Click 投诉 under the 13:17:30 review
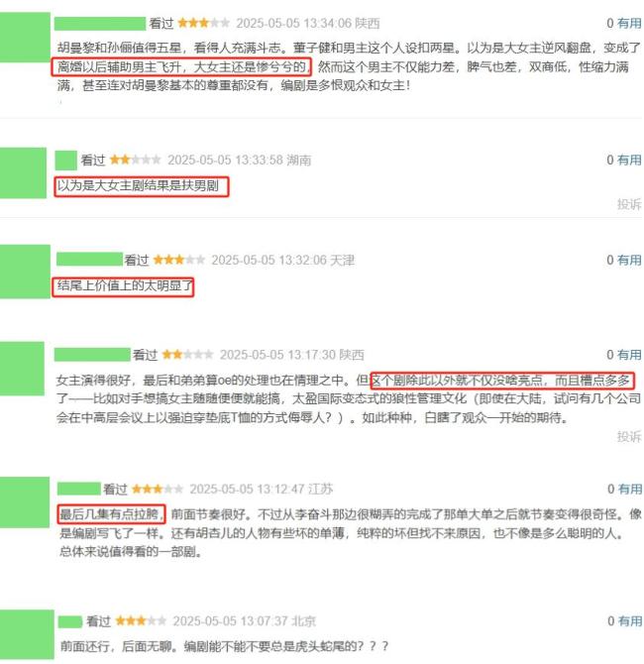 [x=629, y=436]
